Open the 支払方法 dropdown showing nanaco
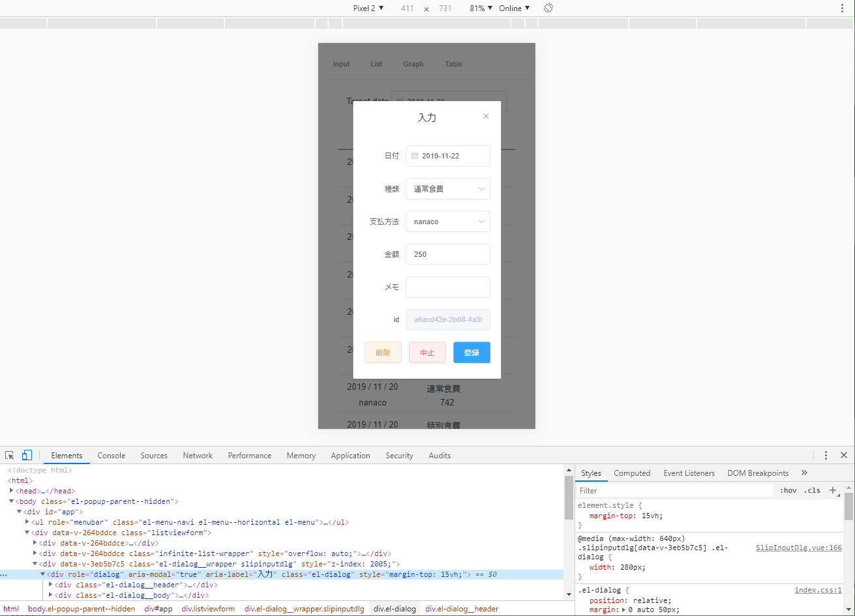This screenshot has width=855, height=616. 448,222
